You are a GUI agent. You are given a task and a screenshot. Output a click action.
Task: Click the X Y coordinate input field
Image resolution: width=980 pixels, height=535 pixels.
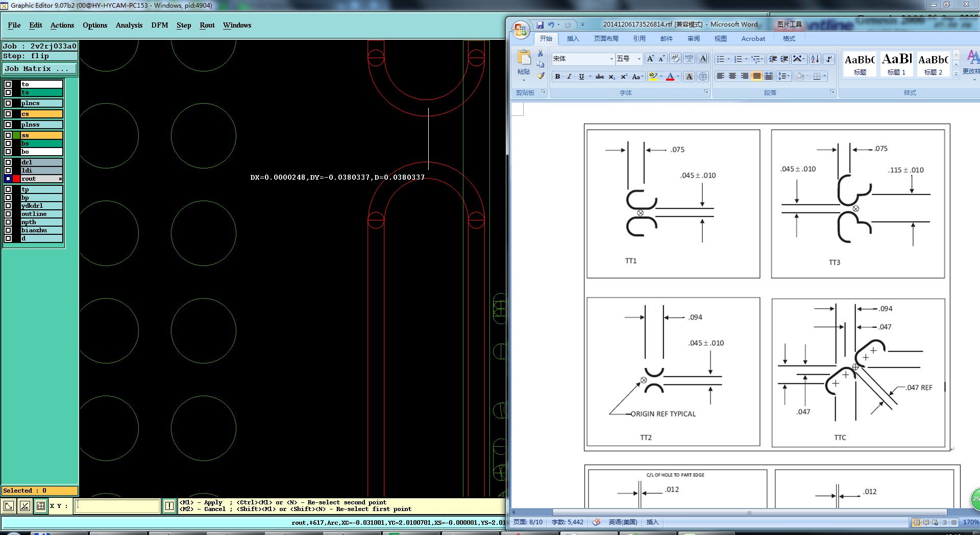click(x=117, y=506)
